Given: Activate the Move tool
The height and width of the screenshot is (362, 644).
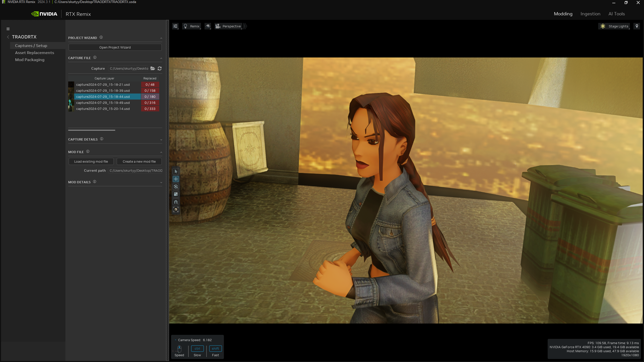Looking at the screenshot, I should tap(176, 179).
